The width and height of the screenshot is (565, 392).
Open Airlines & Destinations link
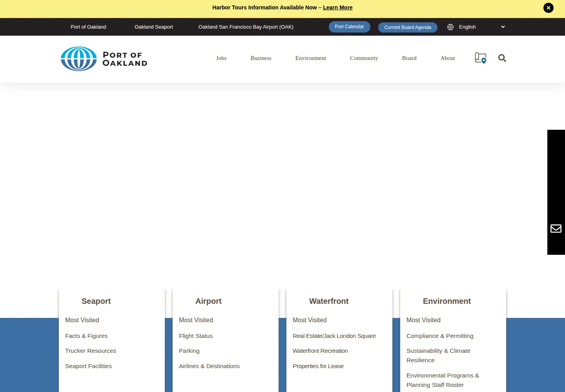209,366
